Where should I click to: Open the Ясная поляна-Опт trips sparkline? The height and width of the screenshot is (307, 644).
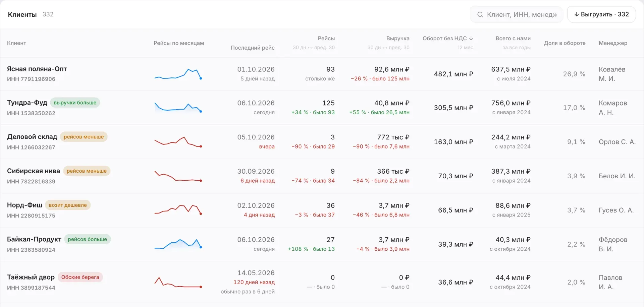click(x=178, y=74)
